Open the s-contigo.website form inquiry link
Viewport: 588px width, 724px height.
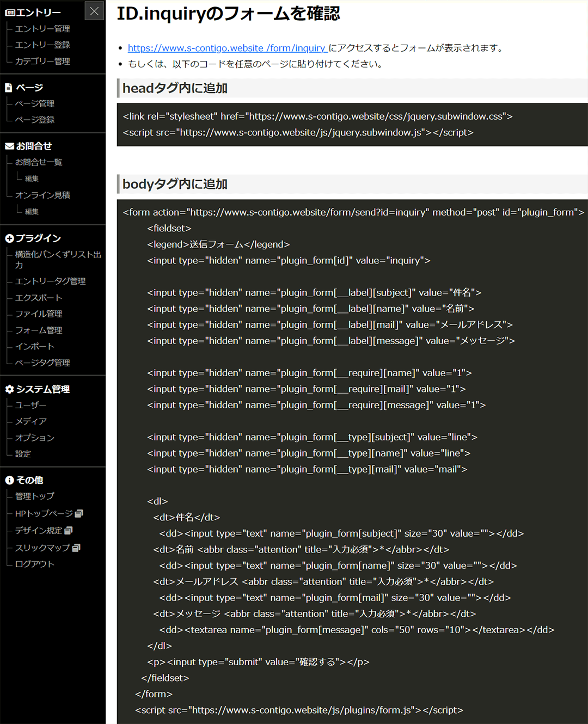tap(227, 48)
